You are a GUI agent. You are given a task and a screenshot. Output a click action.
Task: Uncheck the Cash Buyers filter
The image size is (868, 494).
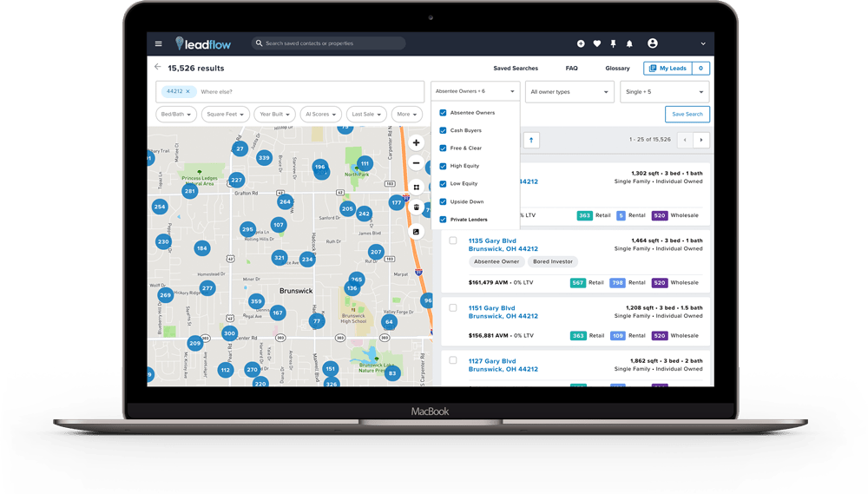(444, 130)
